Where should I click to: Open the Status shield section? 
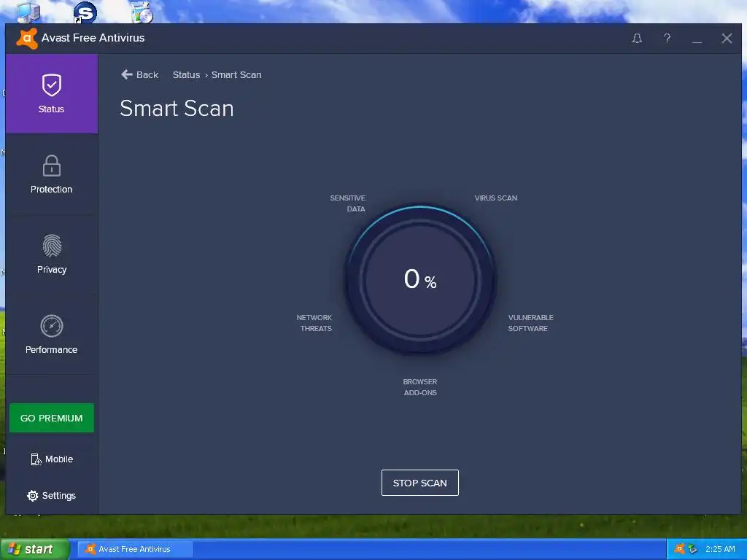pyautogui.click(x=52, y=94)
